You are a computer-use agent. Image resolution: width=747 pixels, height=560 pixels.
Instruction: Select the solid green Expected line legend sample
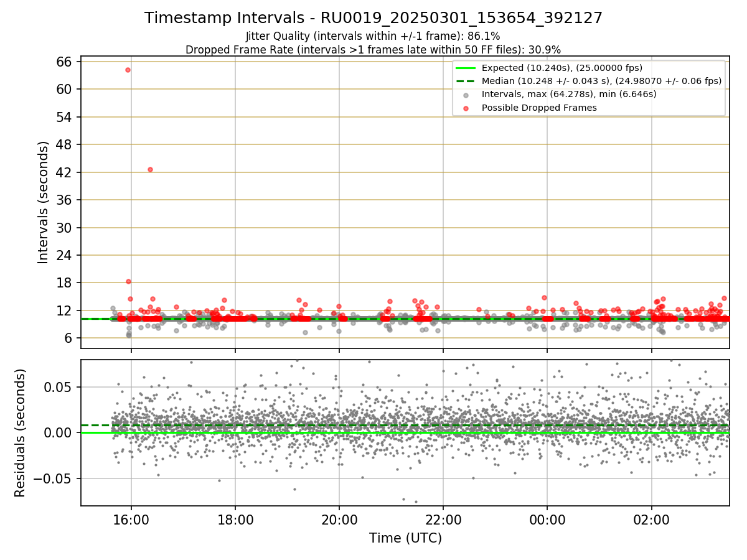pyautogui.click(x=466, y=68)
